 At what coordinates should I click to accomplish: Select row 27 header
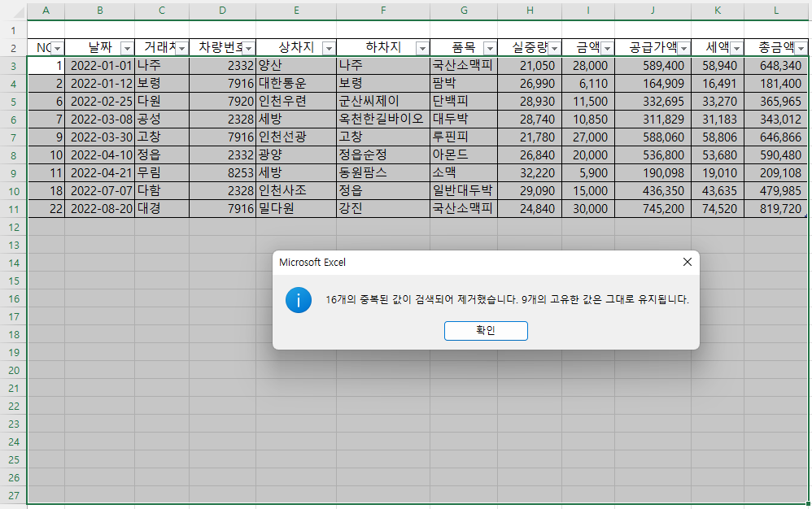[14, 495]
